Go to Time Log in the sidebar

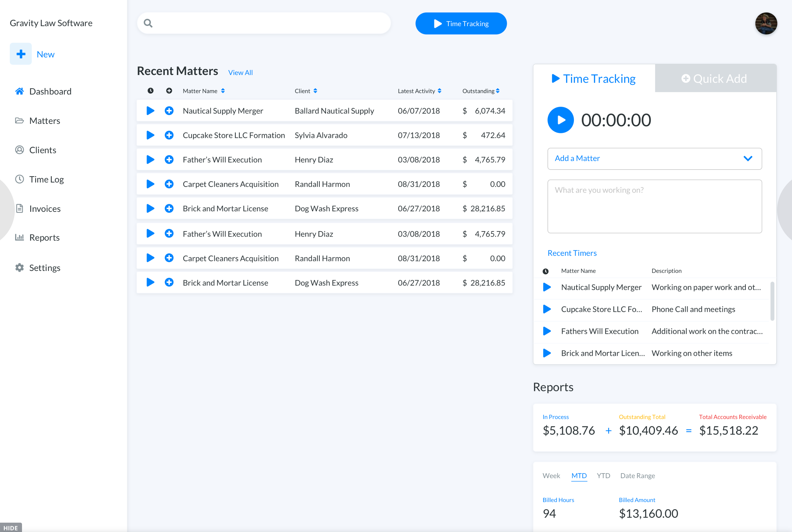pyautogui.click(x=46, y=179)
